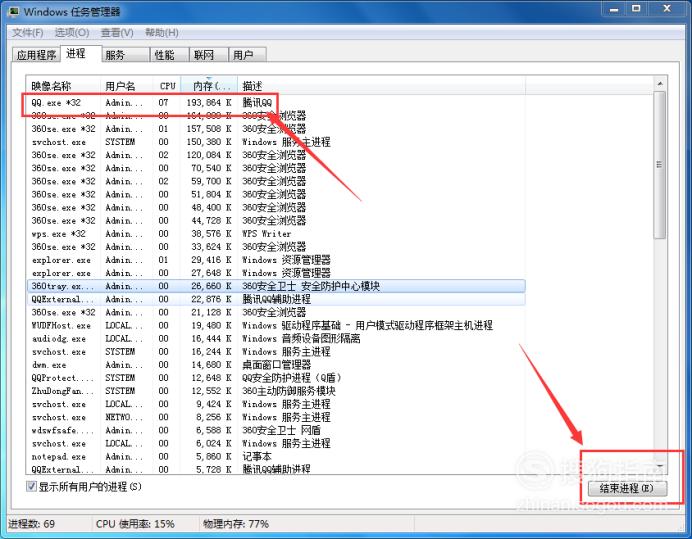Screen dimensions: 692x539
Task: Select the dwm.exe process
Action: click(276, 365)
